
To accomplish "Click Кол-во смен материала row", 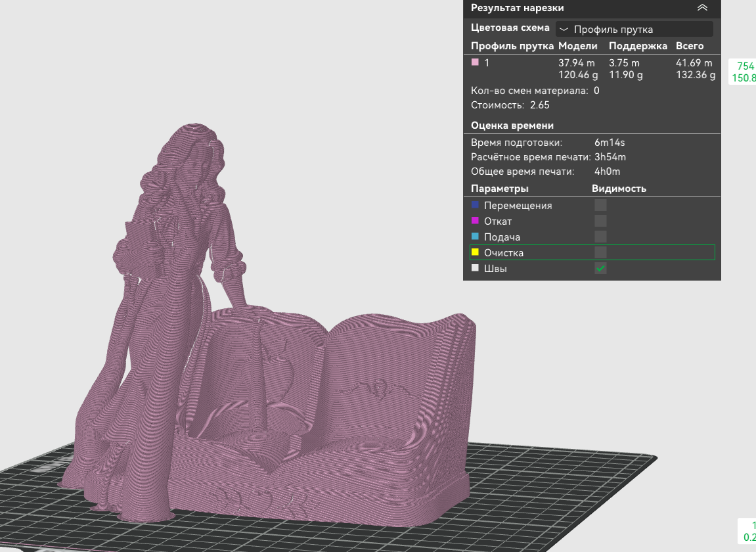I will click(535, 91).
